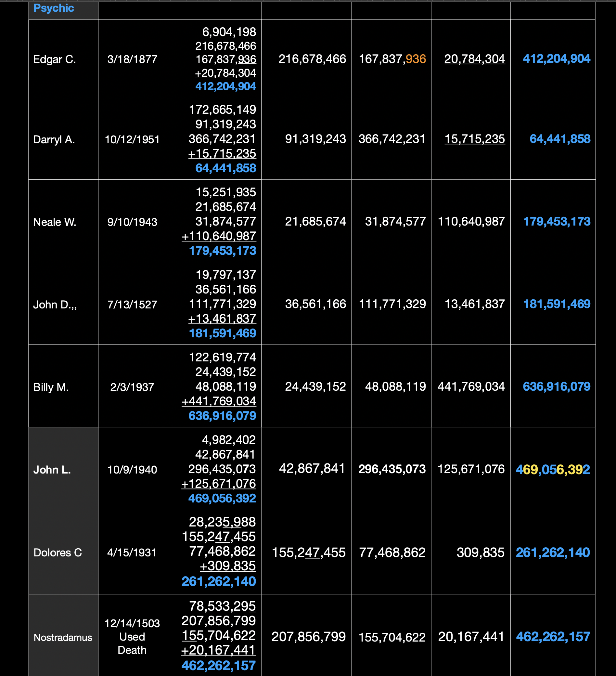616x676 pixels.
Task: Click blue total 636,916,079 in the rightmost column
Action: pyautogui.click(x=556, y=386)
